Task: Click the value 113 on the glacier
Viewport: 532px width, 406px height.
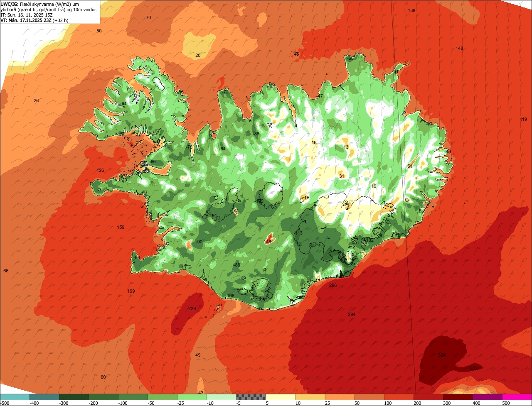Action: tap(298, 233)
